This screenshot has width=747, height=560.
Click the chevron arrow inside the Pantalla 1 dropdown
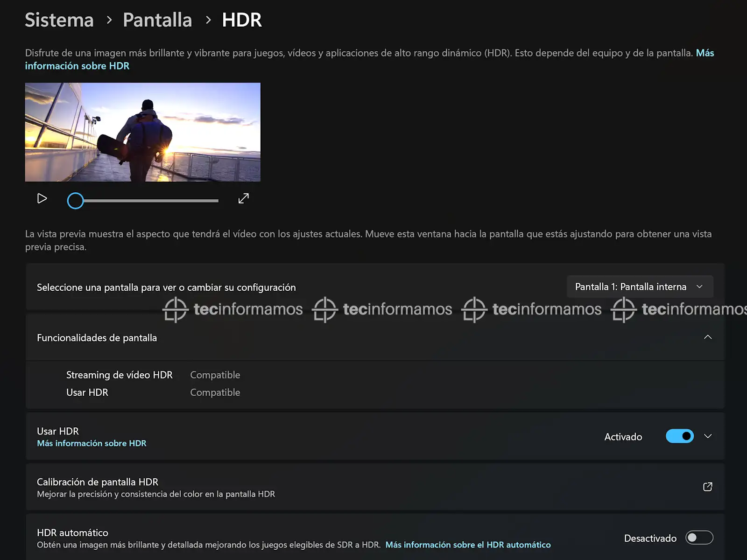click(x=699, y=287)
